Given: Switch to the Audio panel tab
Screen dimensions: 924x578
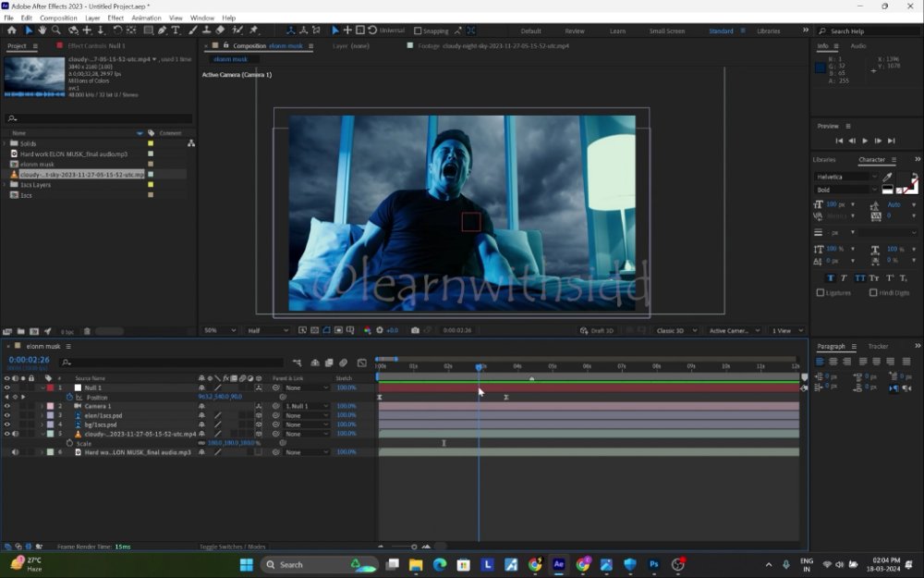Looking at the screenshot, I should [x=858, y=45].
